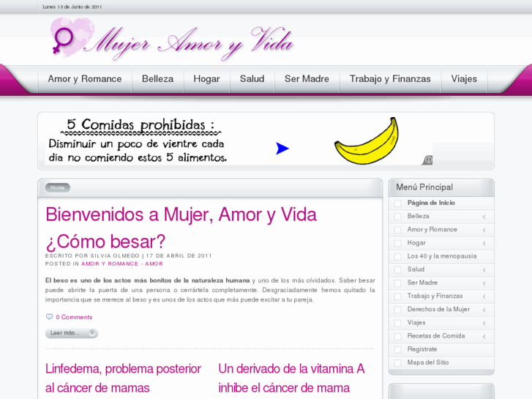Open Ser Madre sidebar menu link
Viewport: 532px width, 399px height.
pos(422,283)
